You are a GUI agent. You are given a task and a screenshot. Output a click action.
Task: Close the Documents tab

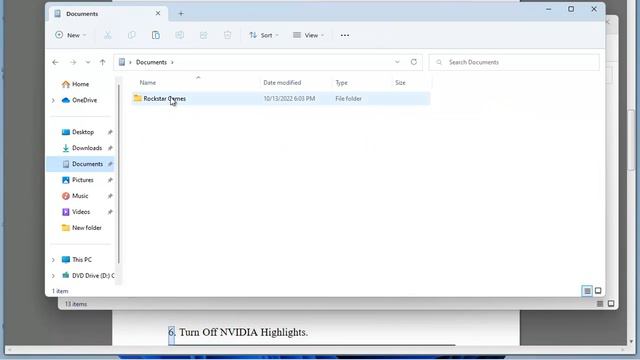pyautogui.click(x=158, y=13)
